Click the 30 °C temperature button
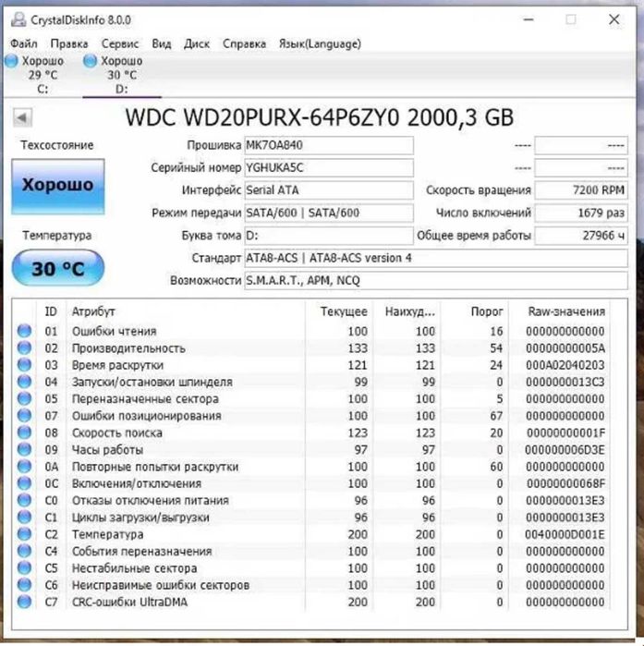644x646 pixels. 58,268
